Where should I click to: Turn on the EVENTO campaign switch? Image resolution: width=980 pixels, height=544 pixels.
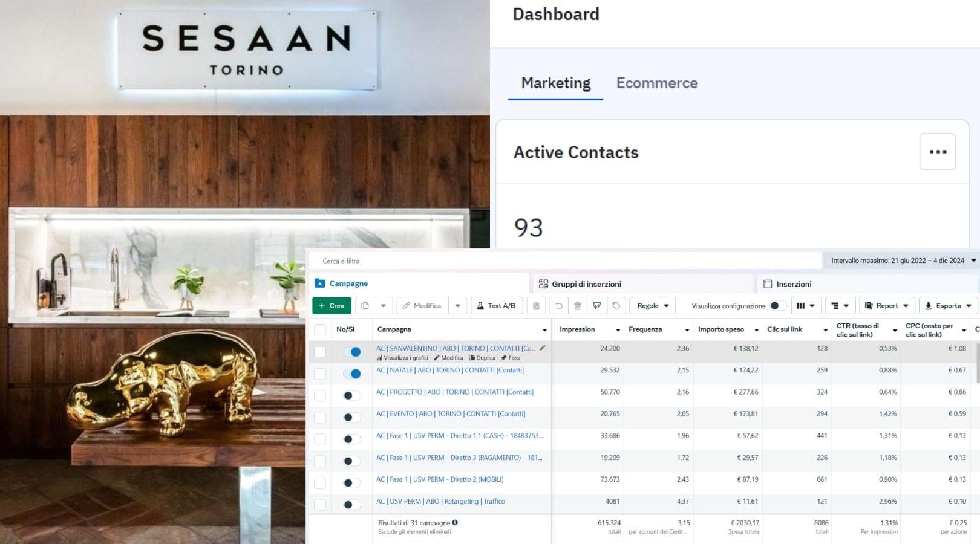coord(352,417)
